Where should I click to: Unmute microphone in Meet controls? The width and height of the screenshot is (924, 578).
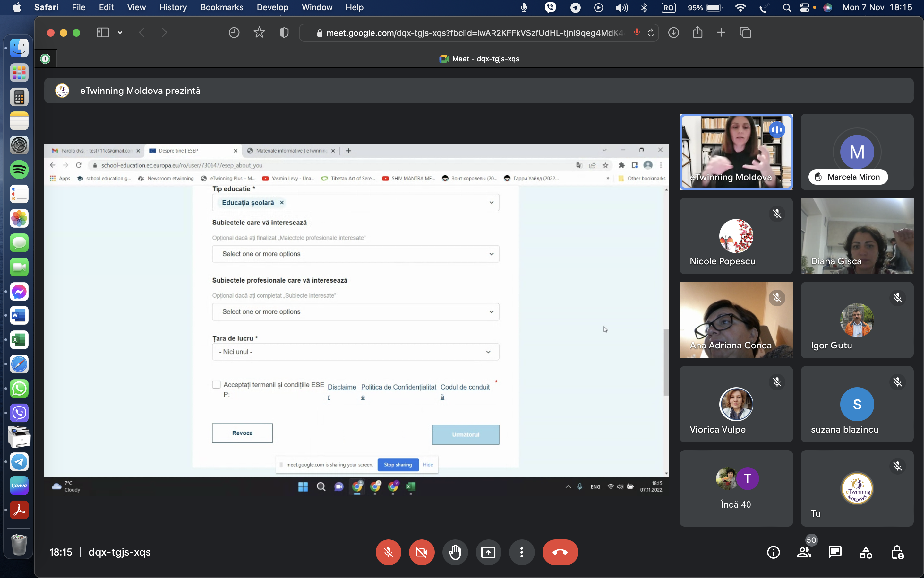pyautogui.click(x=388, y=552)
